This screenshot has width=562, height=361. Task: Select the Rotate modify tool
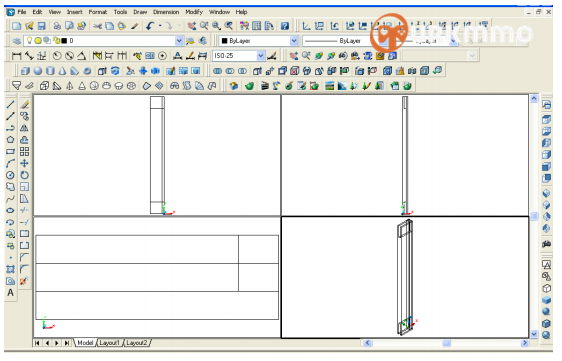pos(24,175)
